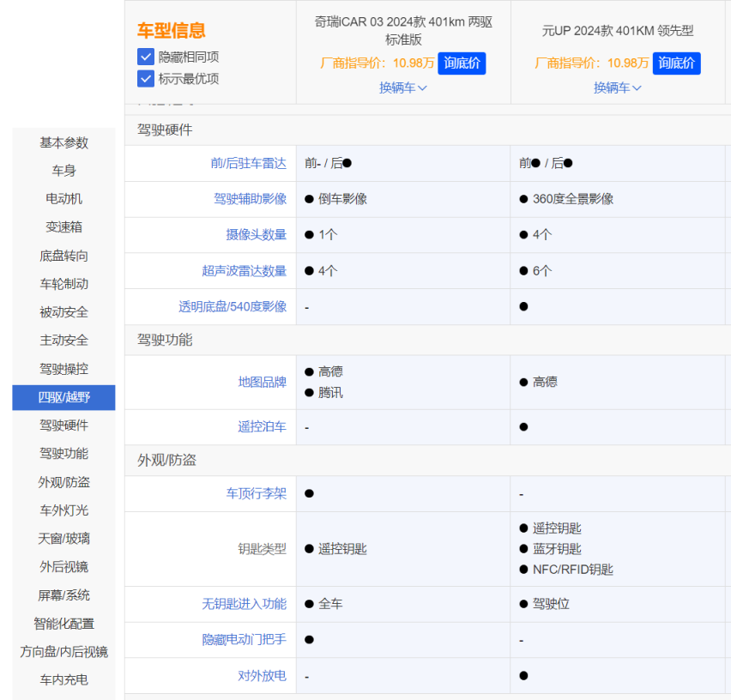Click the 驾驶辅助影像 parameter link
731x700 pixels.
251,199
